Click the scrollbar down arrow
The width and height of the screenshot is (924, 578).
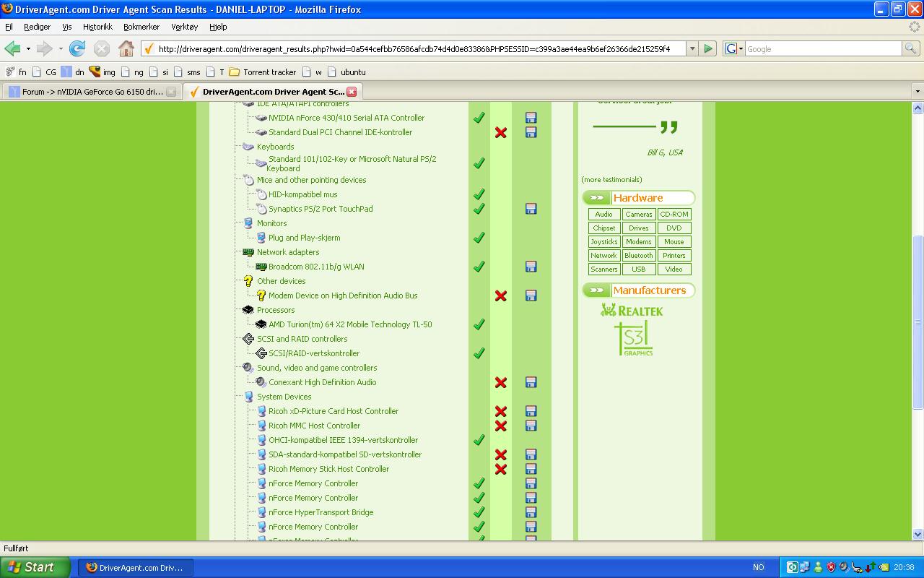918,535
